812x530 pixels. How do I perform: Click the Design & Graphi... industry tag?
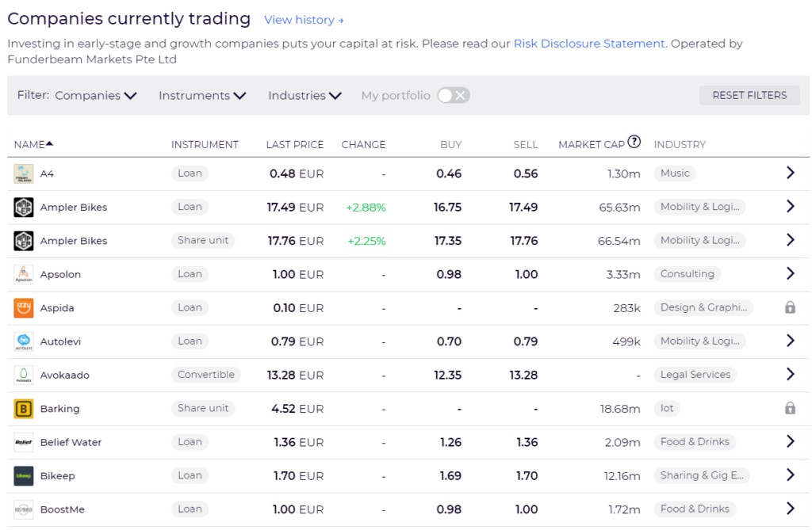[x=703, y=307]
